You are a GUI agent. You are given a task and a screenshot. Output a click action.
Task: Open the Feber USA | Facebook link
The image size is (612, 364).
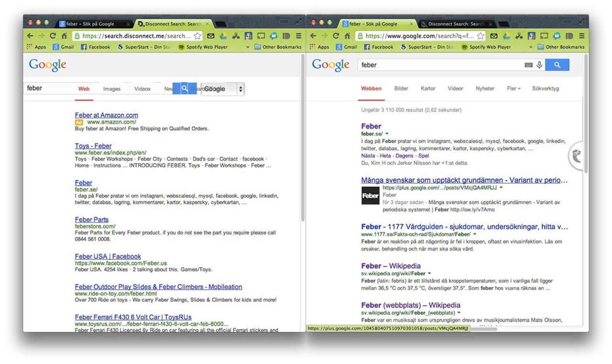[x=108, y=257]
